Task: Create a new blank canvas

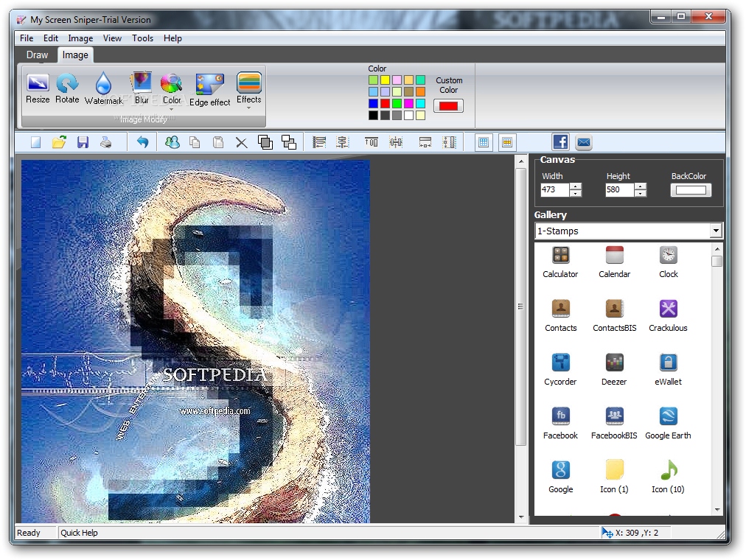Action: click(x=35, y=142)
